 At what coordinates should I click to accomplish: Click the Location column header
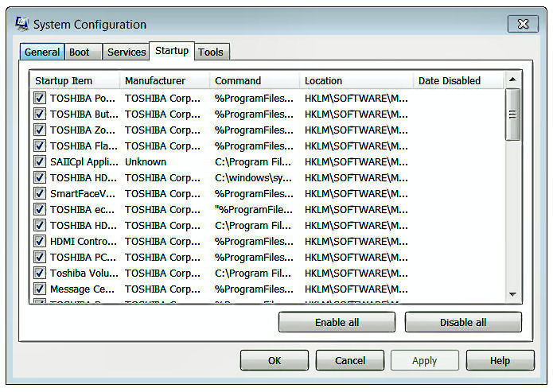click(x=356, y=80)
